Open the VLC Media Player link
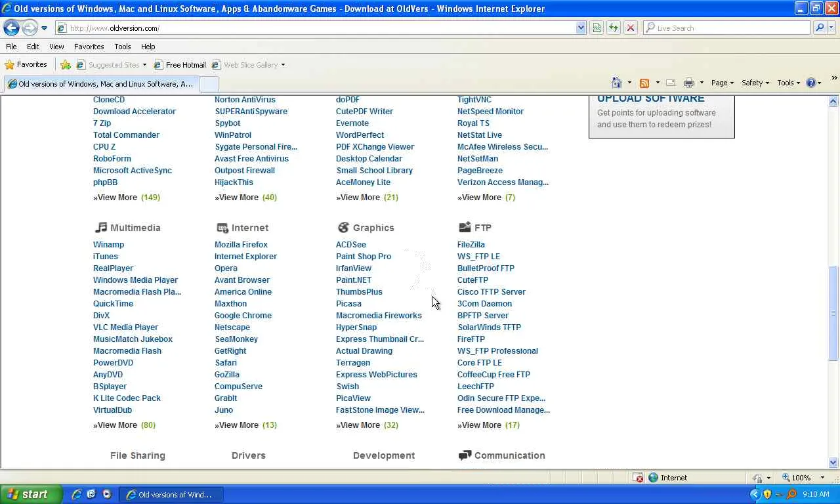The image size is (840, 504). pyautogui.click(x=125, y=327)
